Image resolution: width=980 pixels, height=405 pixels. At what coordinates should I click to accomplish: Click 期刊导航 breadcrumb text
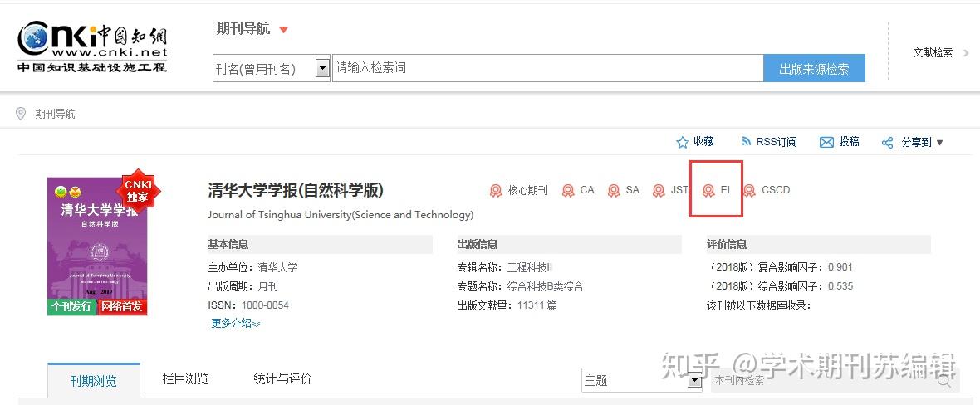55,114
